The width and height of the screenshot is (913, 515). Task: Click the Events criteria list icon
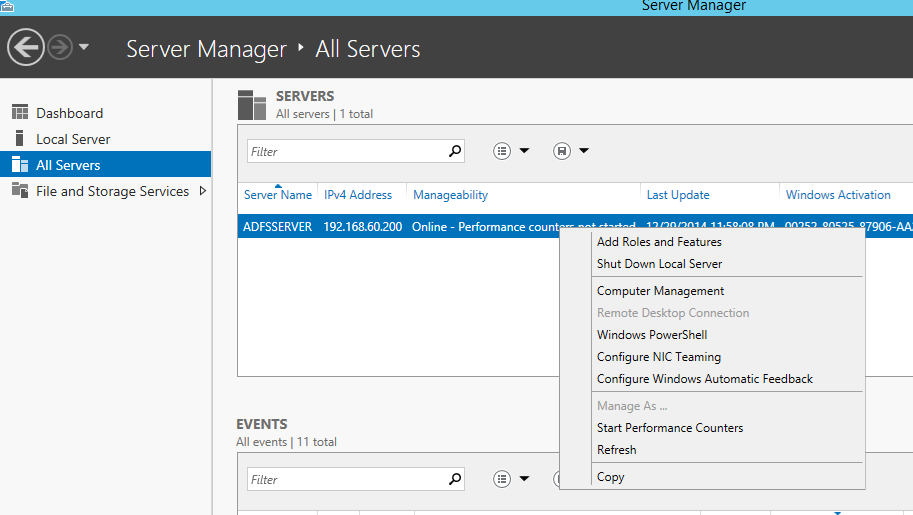point(502,479)
